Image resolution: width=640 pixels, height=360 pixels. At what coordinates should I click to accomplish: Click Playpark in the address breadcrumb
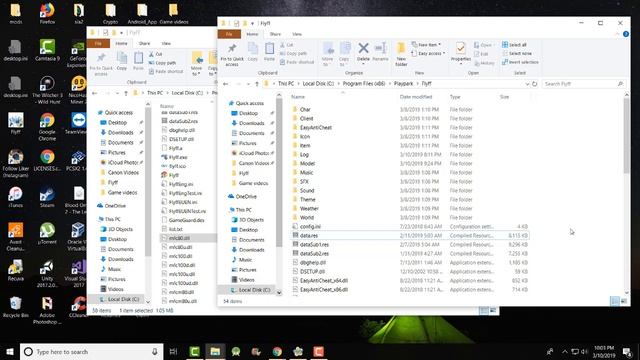pos(403,84)
